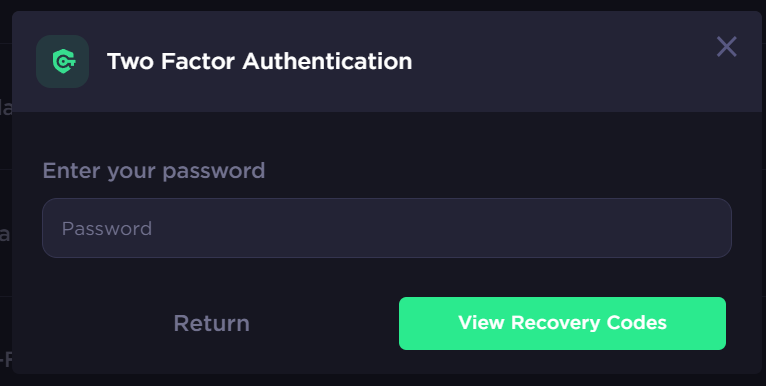Dismiss the modal using the X icon

click(x=726, y=47)
